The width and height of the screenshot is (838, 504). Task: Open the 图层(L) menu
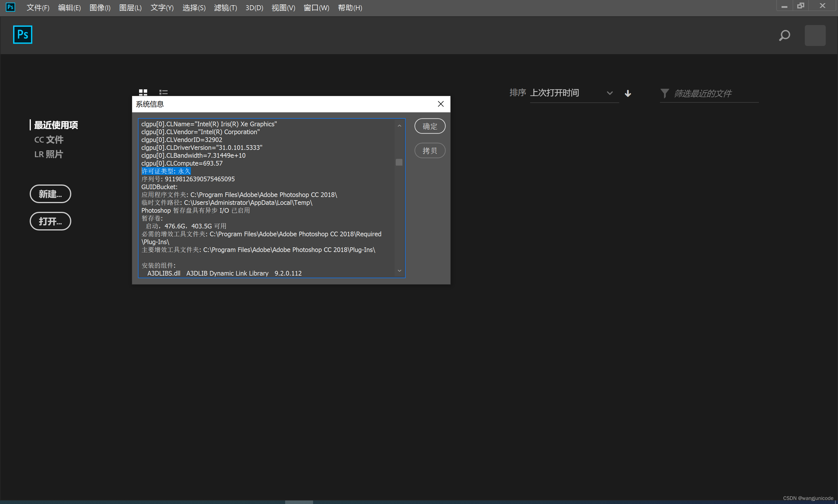(x=130, y=8)
